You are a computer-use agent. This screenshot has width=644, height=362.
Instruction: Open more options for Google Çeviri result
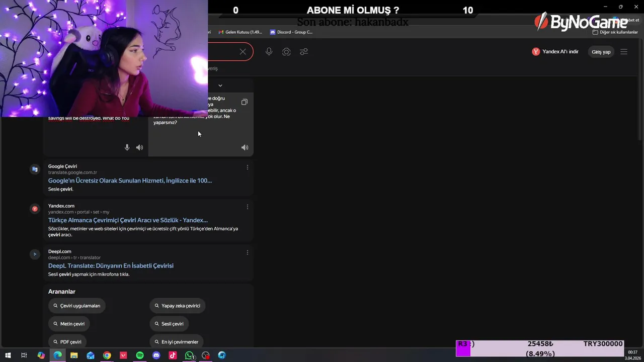tap(247, 167)
